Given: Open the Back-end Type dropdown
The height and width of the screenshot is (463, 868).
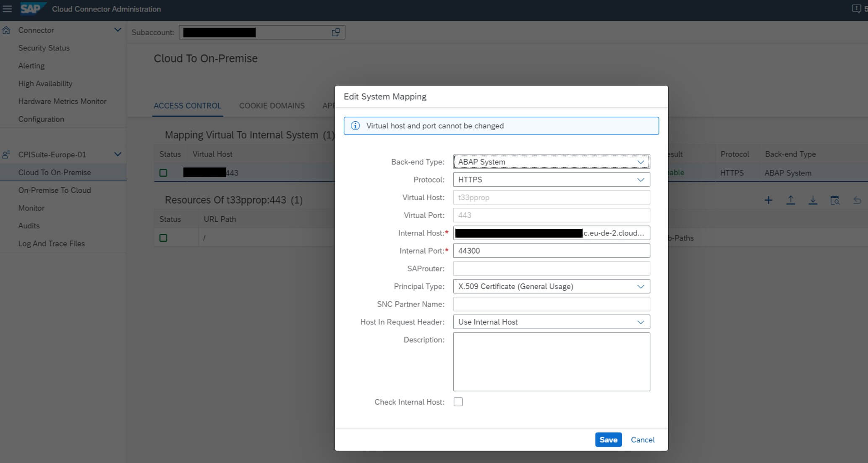Looking at the screenshot, I should [641, 162].
